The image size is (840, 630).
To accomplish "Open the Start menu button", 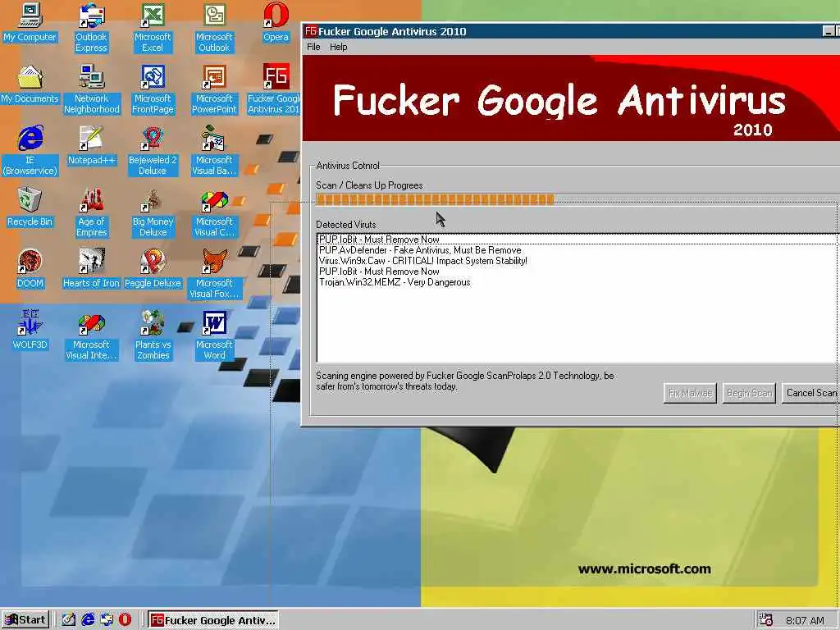I will pyautogui.click(x=25, y=620).
